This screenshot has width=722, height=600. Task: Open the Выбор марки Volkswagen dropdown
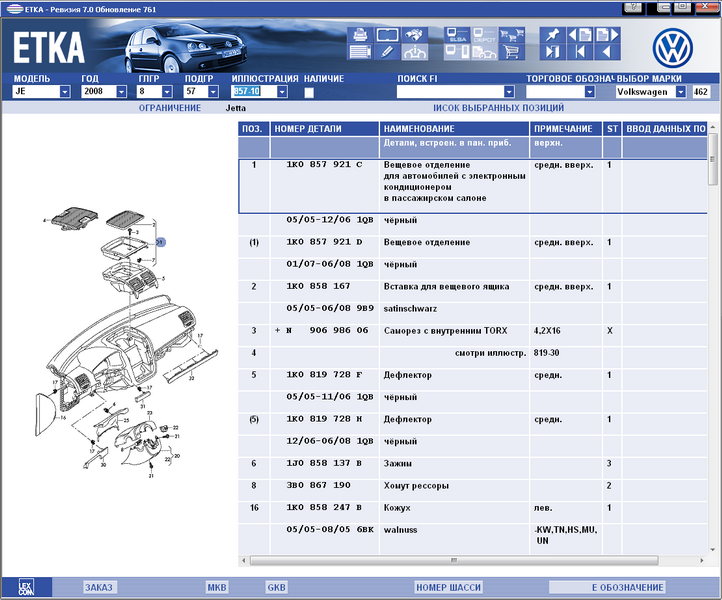681,92
